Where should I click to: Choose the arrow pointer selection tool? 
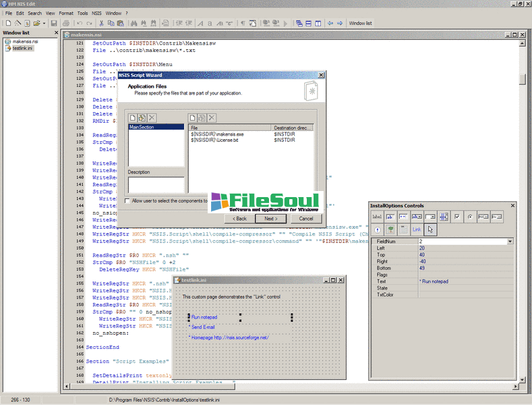[430, 230]
